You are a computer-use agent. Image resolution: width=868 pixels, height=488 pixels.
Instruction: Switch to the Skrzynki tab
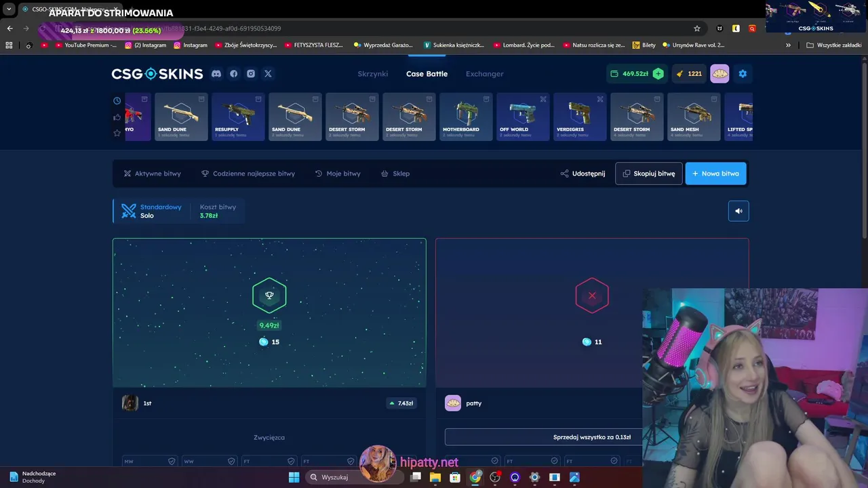click(373, 74)
